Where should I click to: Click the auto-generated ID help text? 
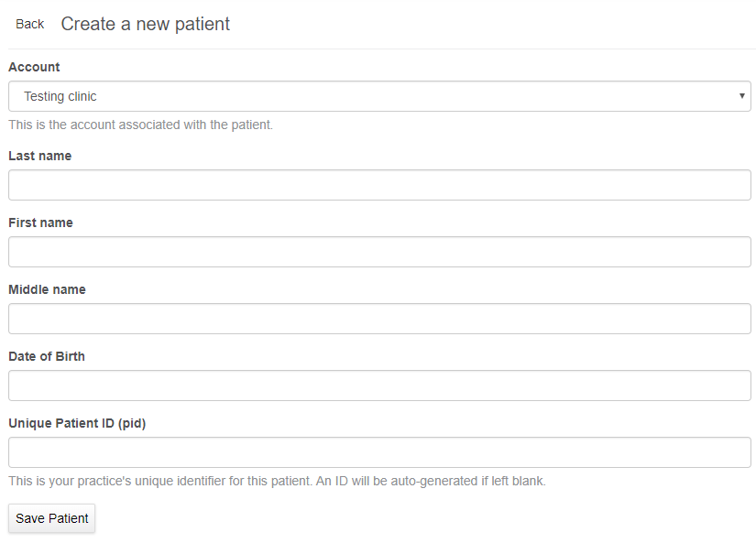[277, 481]
